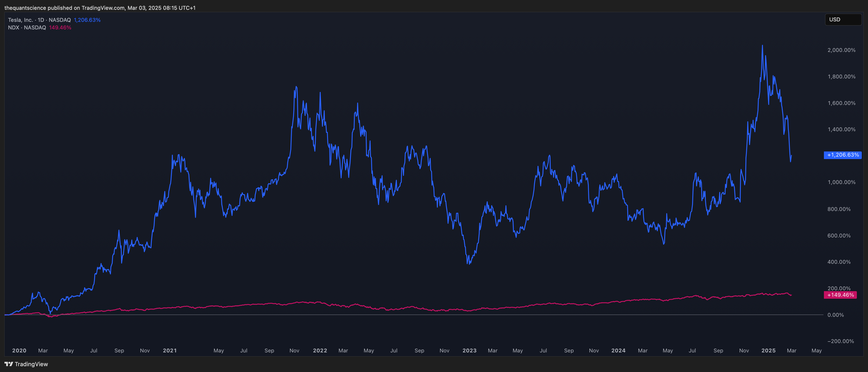Click the 2022 year label on the time axis
The height and width of the screenshot is (372, 868).
click(320, 350)
